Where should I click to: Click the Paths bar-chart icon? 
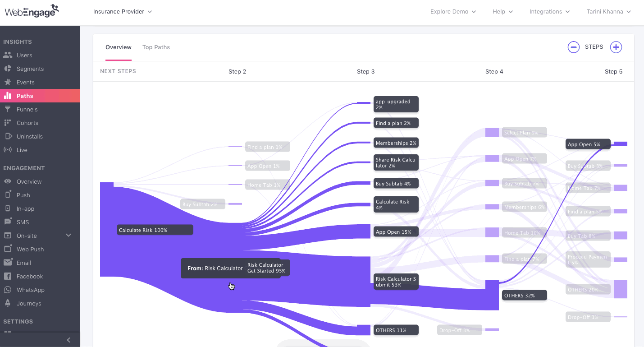point(7,96)
